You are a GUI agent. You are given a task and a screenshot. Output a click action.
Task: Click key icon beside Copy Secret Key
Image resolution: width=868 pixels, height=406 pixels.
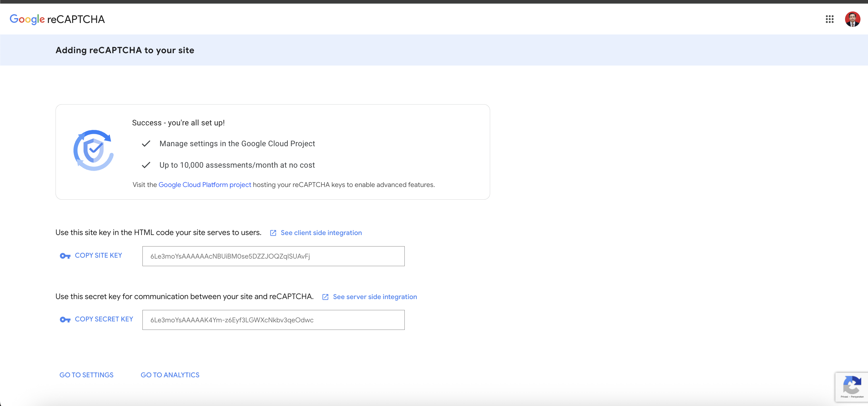click(65, 320)
